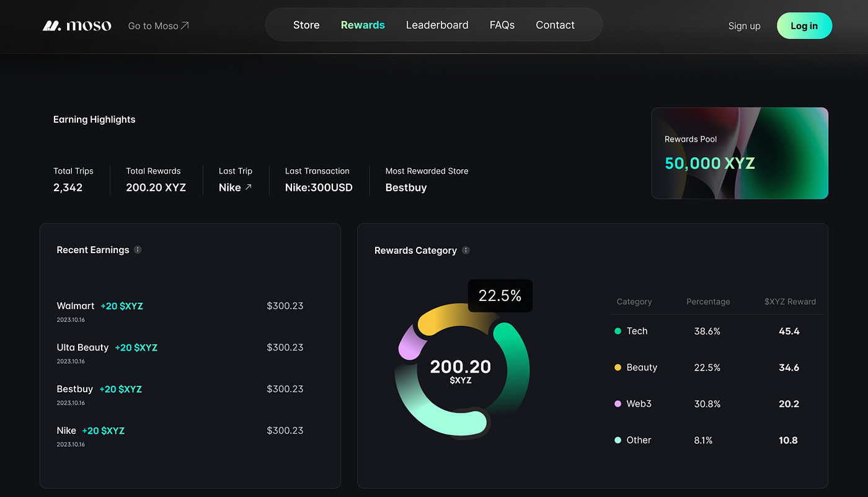Open the Recent Earnings info tooltip
Viewport: 868px width, 497px height.
click(138, 249)
